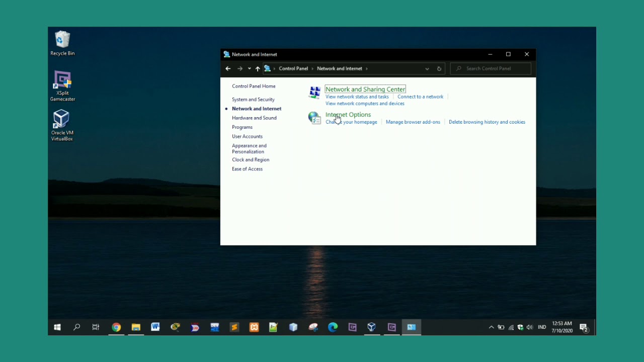
Task: Refresh the Control Panel view
Action: [x=439, y=68]
